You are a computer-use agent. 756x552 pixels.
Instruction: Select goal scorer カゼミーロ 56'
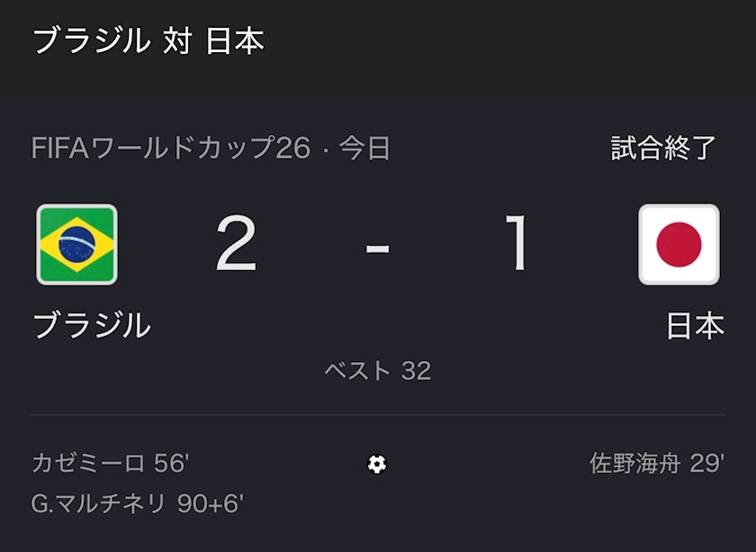pos(111,463)
